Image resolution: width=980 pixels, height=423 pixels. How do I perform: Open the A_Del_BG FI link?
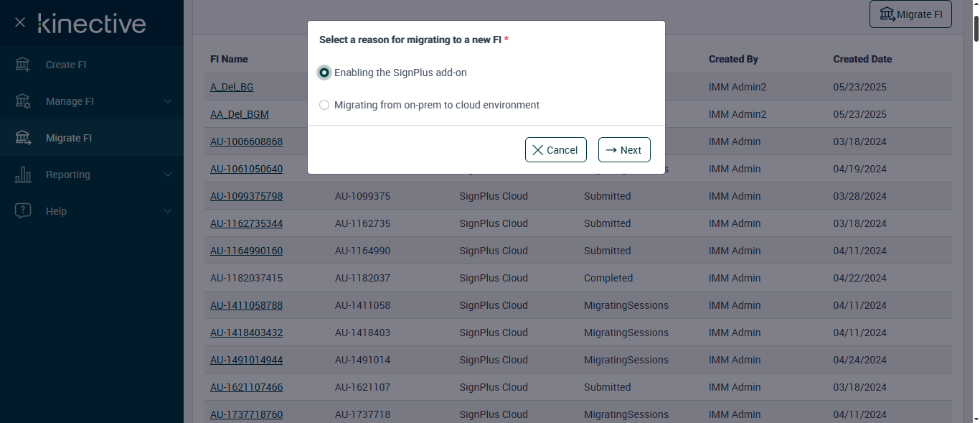[232, 87]
